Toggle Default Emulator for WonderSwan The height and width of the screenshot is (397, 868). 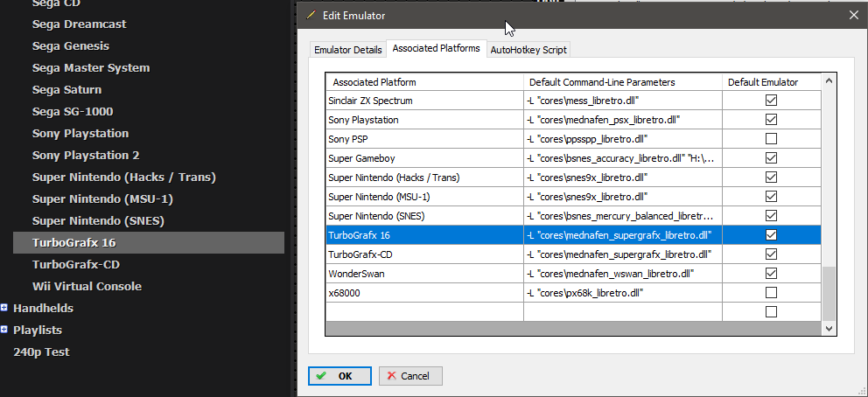[771, 273]
